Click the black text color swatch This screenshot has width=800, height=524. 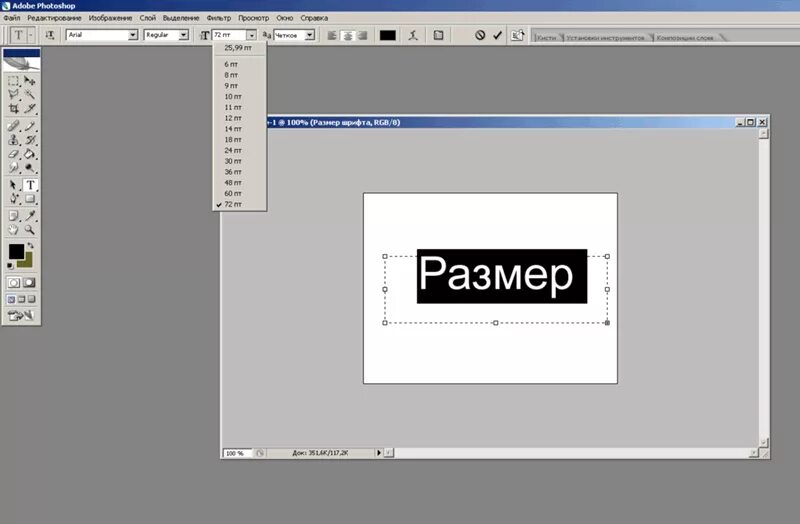(x=388, y=35)
